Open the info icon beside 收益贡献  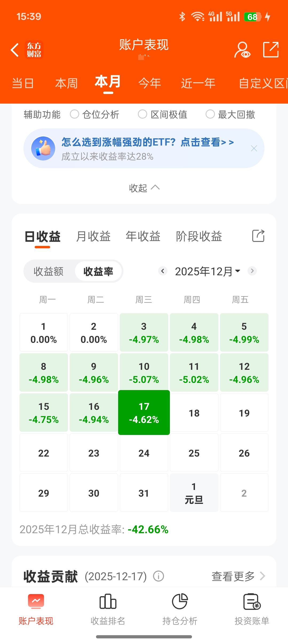click(158, 576)
